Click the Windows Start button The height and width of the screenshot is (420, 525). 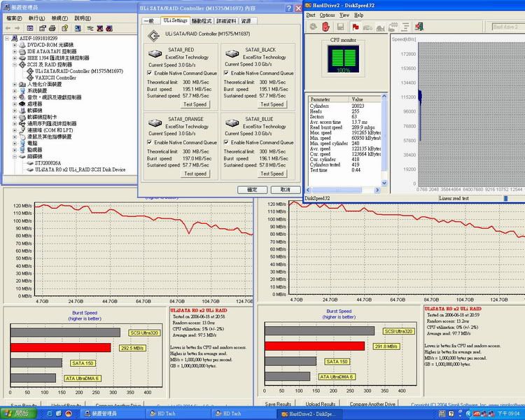click(18, 414)
